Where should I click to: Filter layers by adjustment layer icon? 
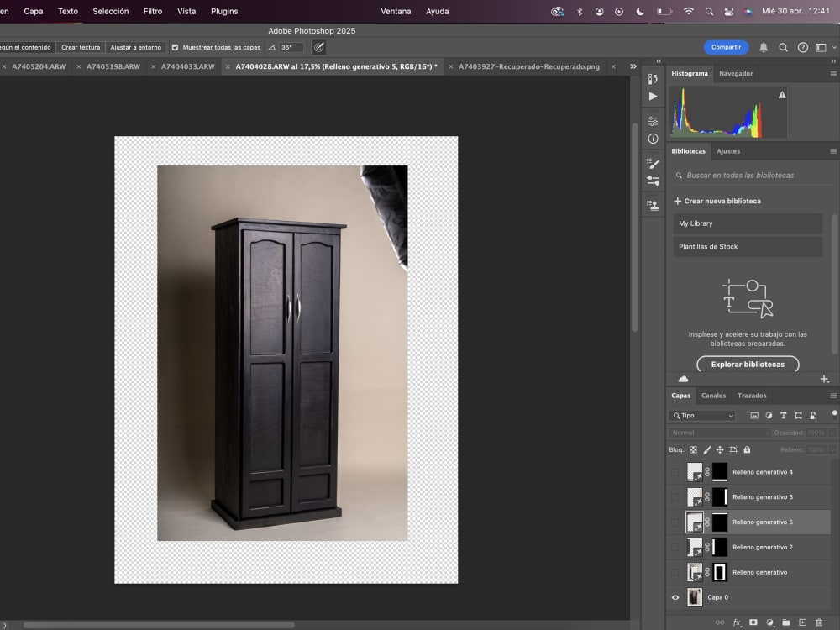(769, 415)
